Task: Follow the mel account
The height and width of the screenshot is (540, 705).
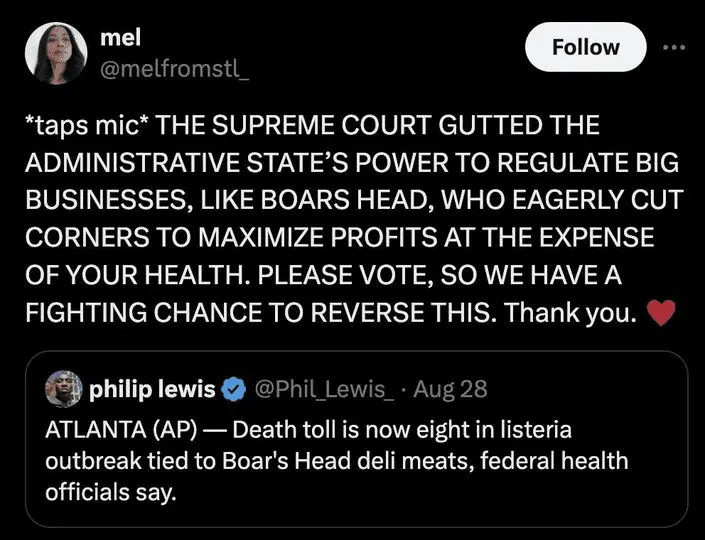Action: (585, 47)
